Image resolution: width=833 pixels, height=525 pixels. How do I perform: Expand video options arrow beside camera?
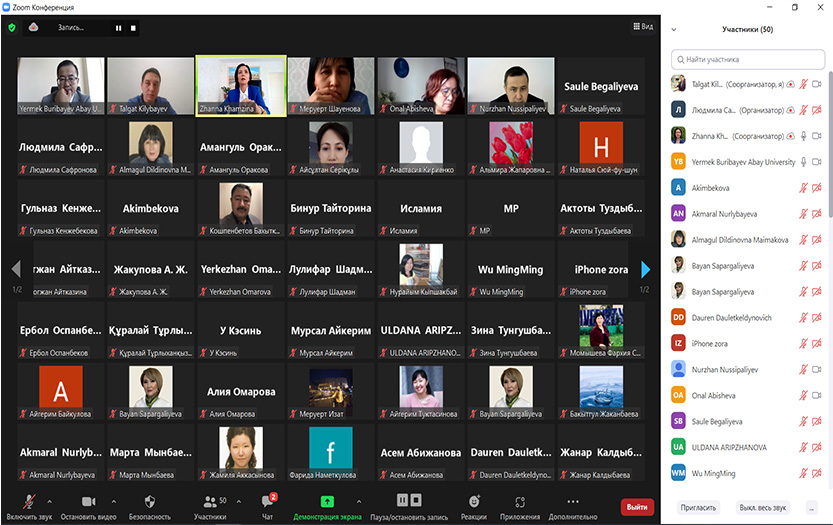(113, 500)
